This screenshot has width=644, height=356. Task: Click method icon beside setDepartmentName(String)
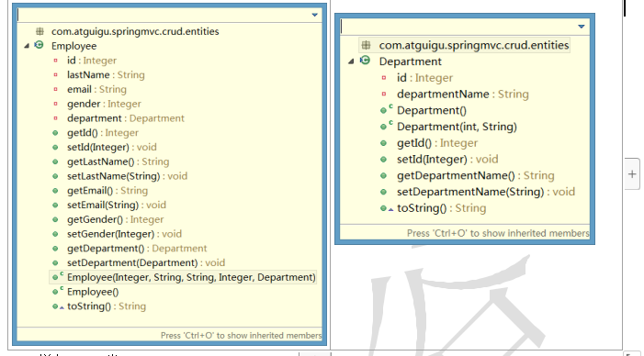[x=384, y=192]
